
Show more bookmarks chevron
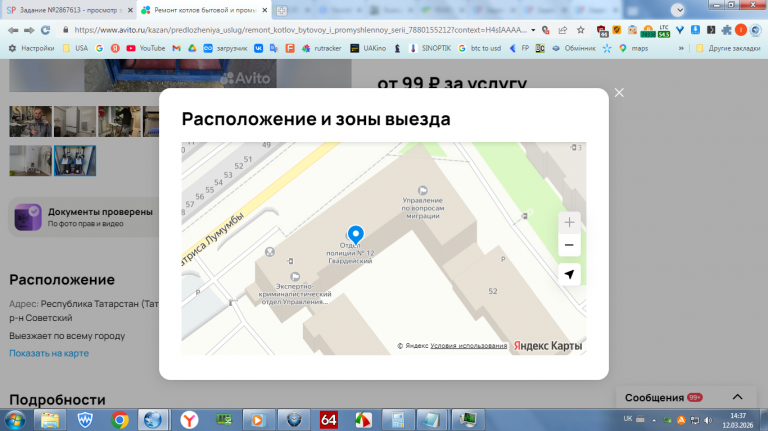point(681,48)
